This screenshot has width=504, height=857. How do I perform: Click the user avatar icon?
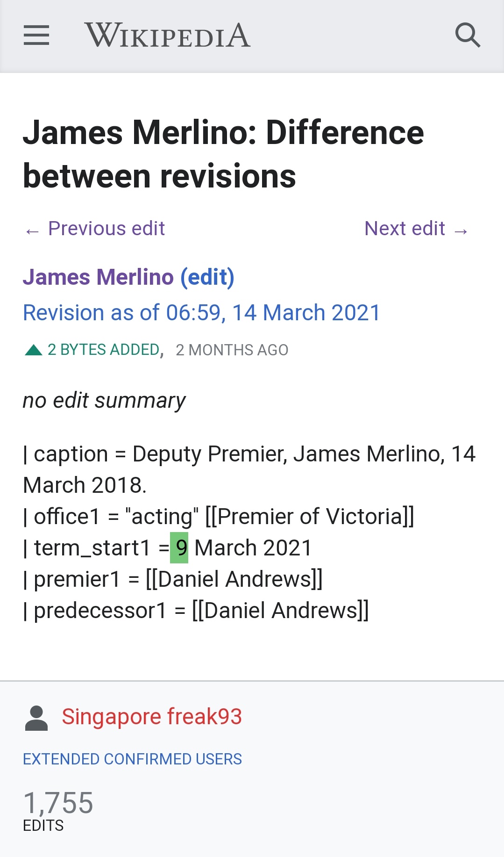click(36, 718)
